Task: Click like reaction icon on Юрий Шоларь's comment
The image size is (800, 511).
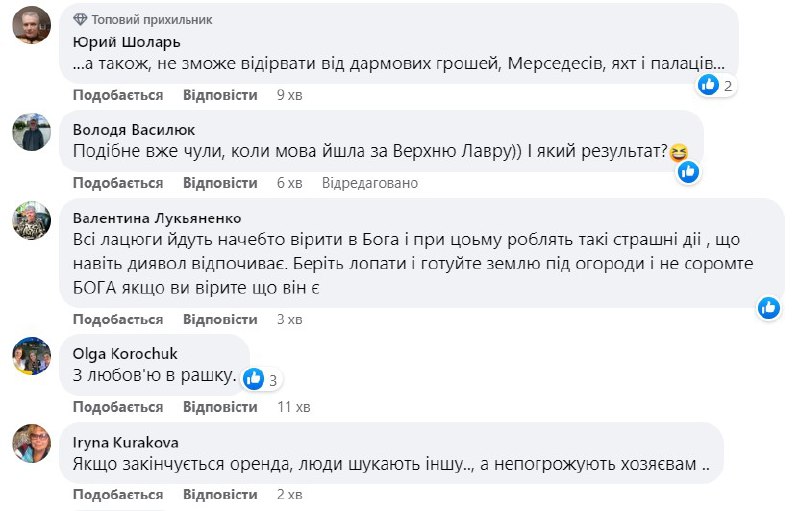Action: point(709,85)
